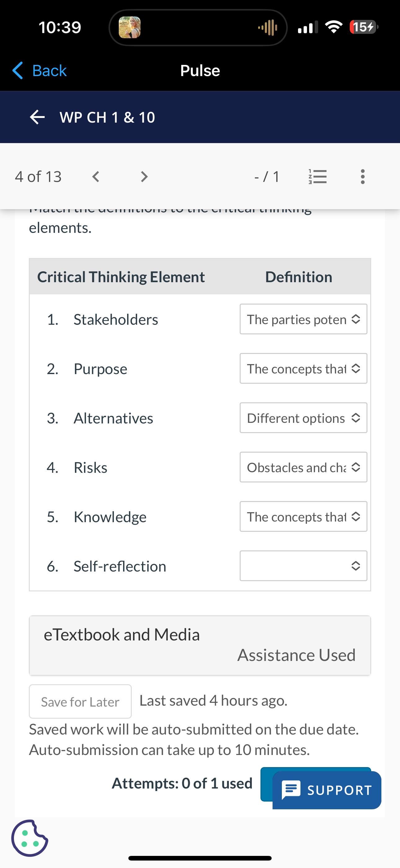Image resolution: width=400 pixels, height=868 pixels.
Task: Tap the Back link text
Action: point(50,70)
